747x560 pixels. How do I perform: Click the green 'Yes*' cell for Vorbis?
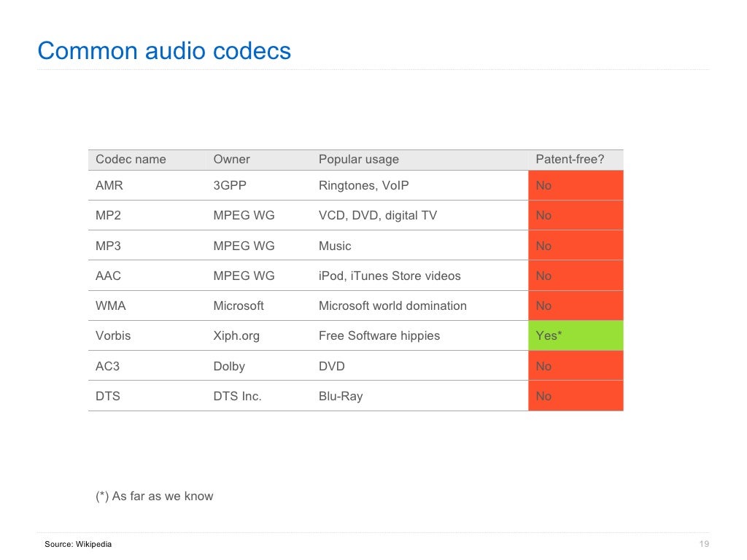[575, 336]
